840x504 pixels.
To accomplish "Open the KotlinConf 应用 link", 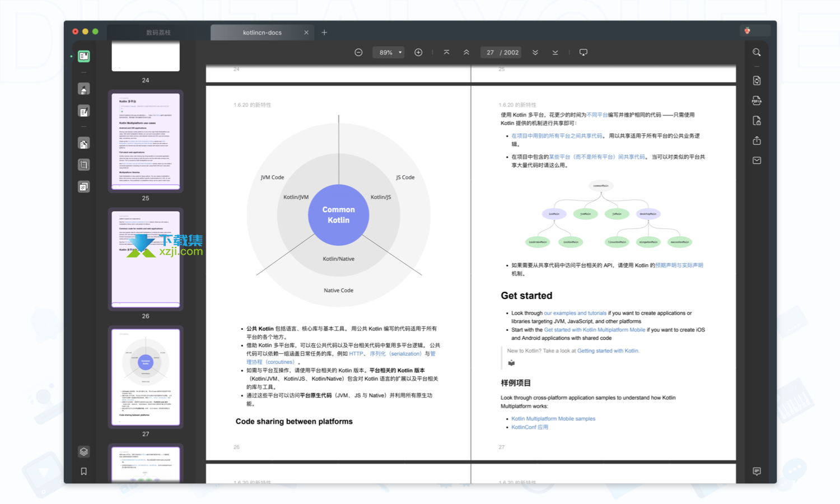I will pos(530,427).
